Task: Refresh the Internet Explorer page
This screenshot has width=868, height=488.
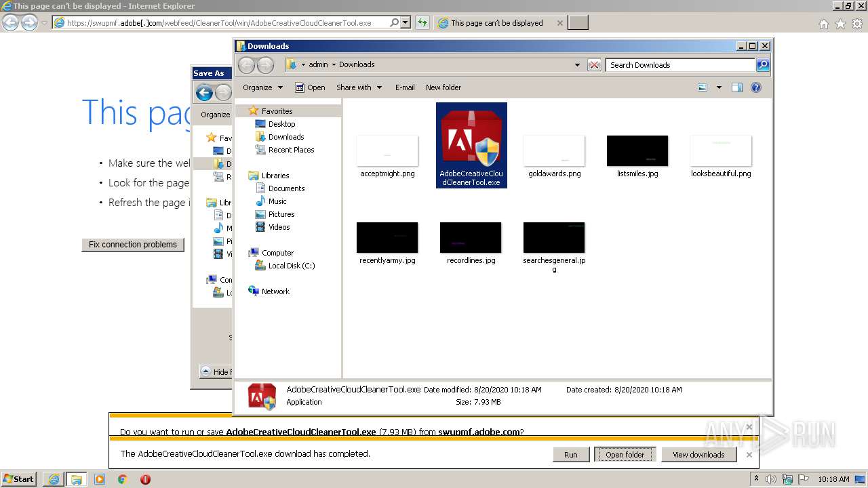Action: (422, 23)
